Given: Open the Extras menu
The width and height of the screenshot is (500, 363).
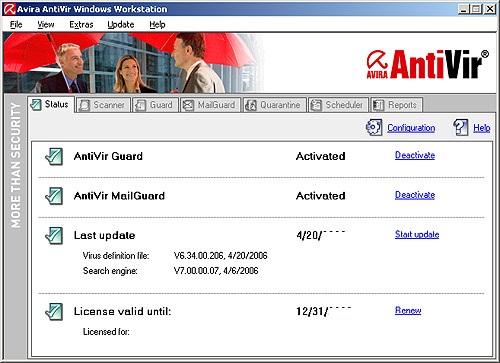Looking at the screenshot, I should point(81,25).
